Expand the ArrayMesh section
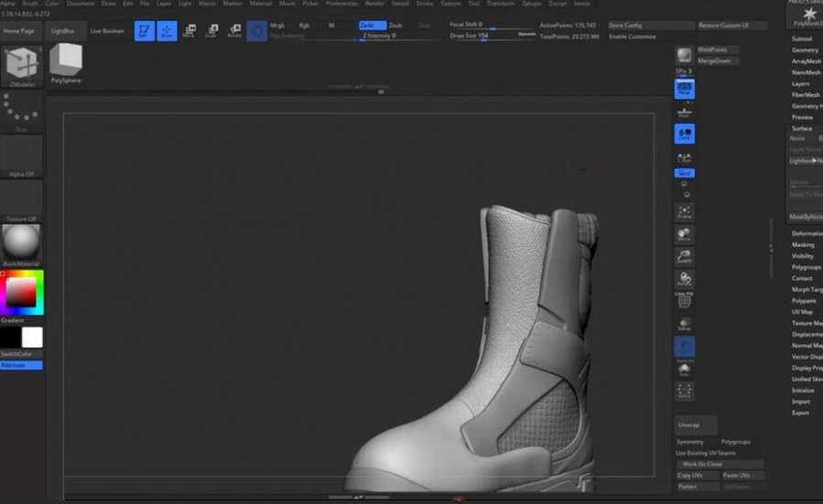The width and height of the screenshot is (823, 504). (807, 61)
